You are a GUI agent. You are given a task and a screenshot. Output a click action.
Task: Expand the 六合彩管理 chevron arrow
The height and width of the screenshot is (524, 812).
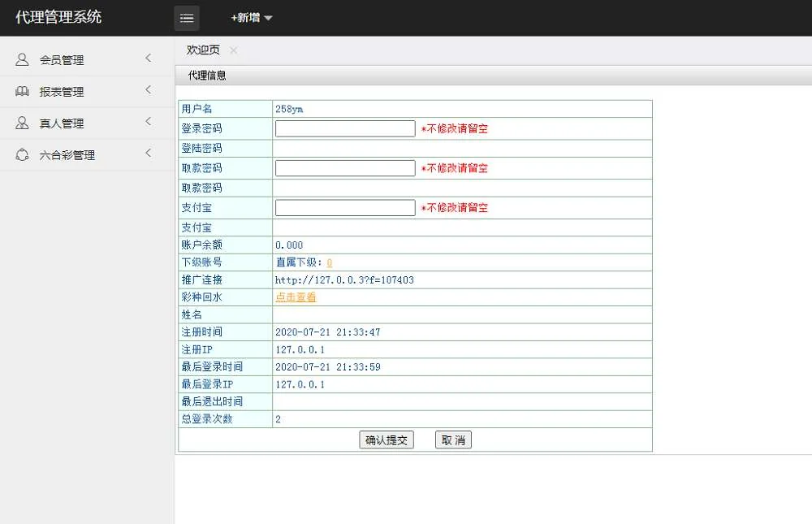(x=148, y=153)
